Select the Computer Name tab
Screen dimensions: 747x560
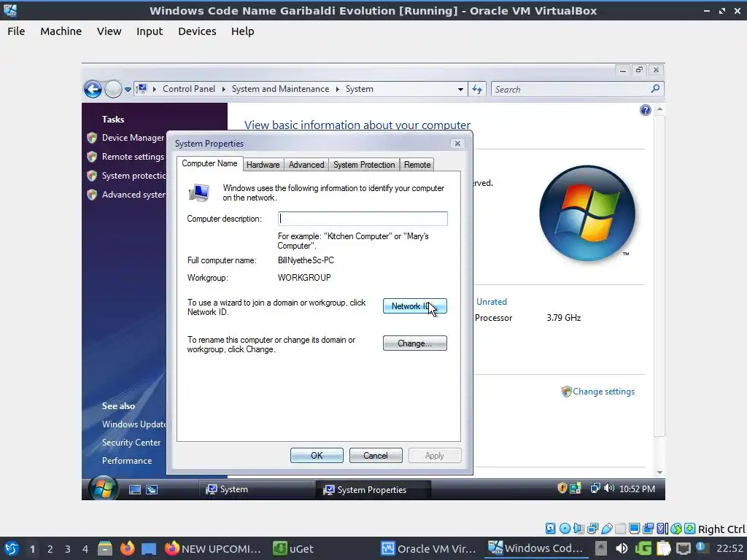coord(209,163)
